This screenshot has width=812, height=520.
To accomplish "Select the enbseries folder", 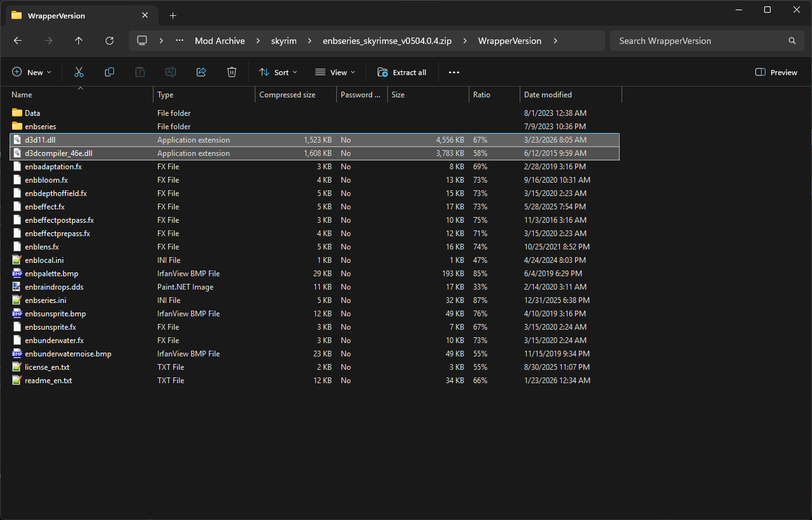I will (40, 127).
